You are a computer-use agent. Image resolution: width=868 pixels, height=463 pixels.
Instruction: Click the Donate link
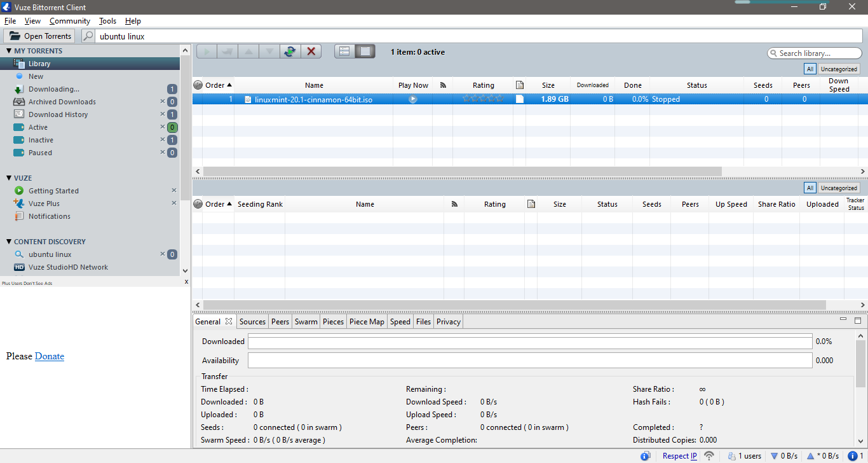(50, 356)
